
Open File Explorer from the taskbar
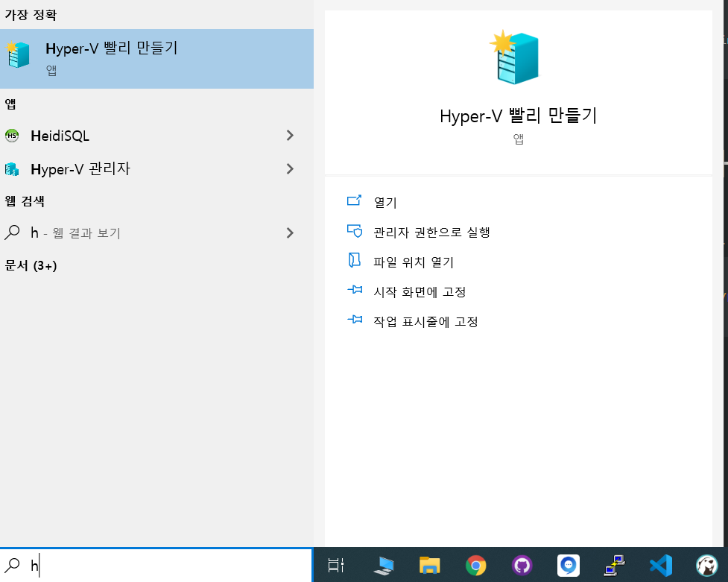pos(429,566)
